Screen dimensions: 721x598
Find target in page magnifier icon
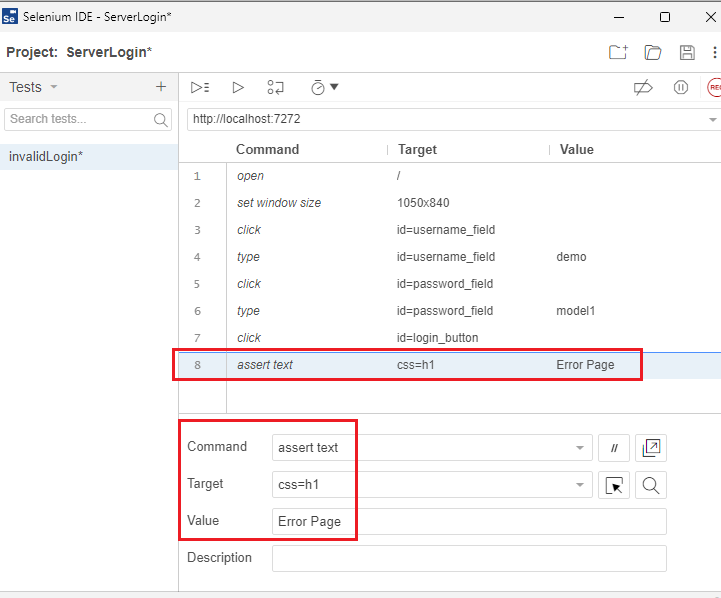651,485
